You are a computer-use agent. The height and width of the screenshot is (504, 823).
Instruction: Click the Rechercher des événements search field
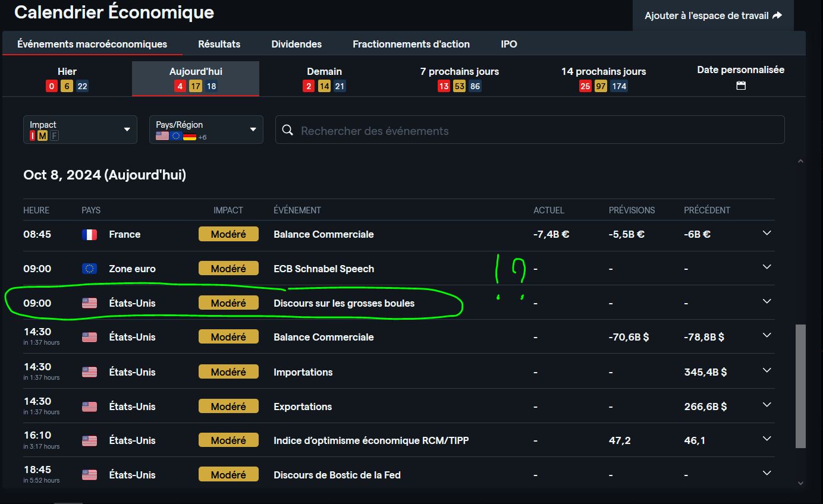[530, 130]
